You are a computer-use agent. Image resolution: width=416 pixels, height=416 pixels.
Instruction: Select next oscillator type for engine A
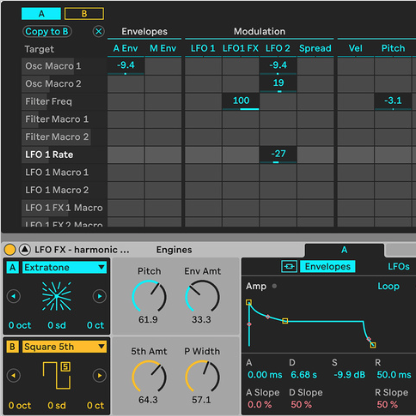click(x=99, y=296)
